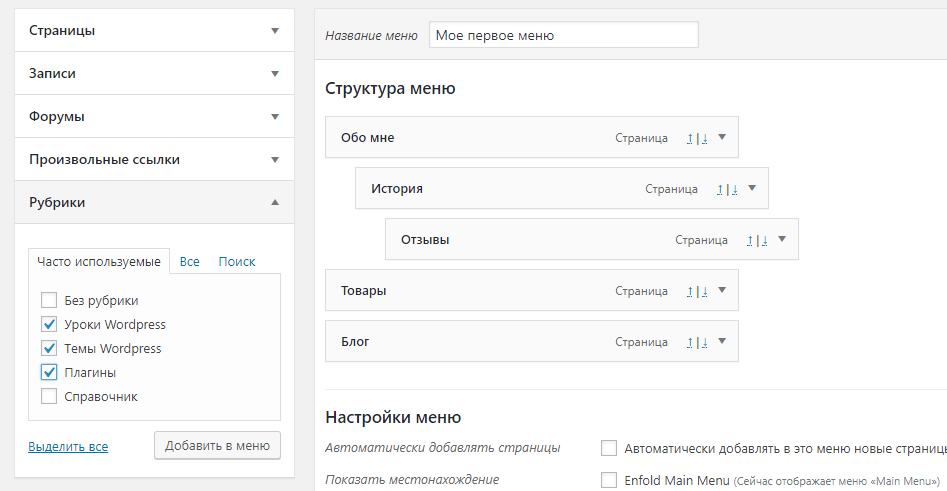The height and width of the screenshot is (491, 947).
Task: Expand the Произвольные ссылки section
Action: click(275, 159)
